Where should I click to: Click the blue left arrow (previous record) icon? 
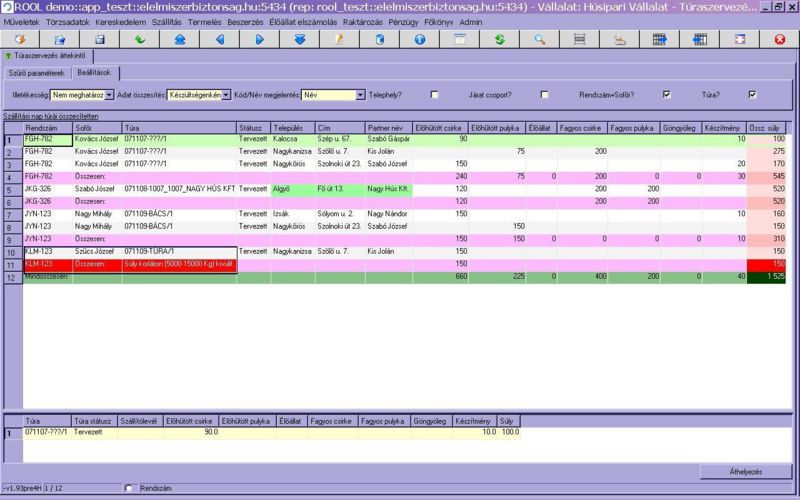(x=220, y=39)
